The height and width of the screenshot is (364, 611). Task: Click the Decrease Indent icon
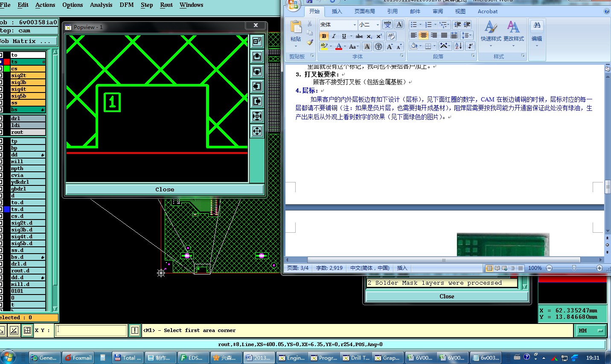(x=457, y=25)
